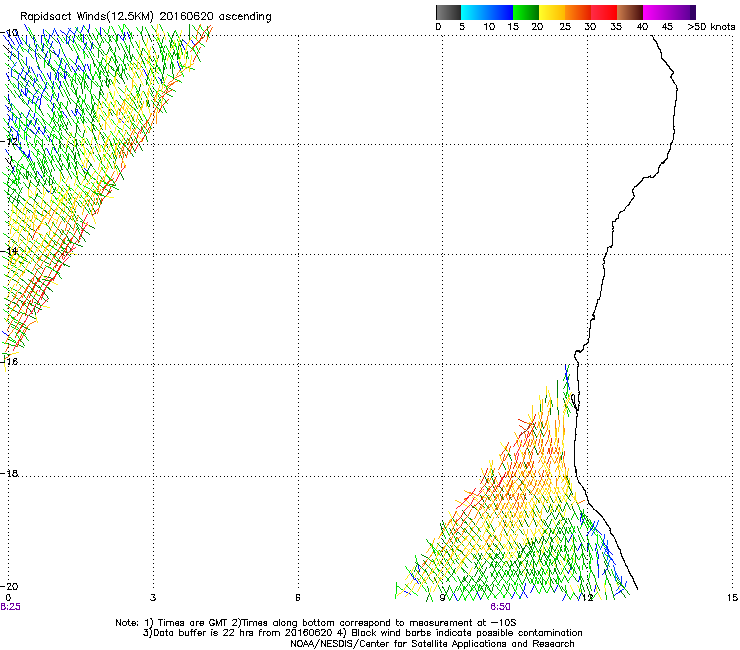Viewport: 740px width, 650px height.
Task: Click the '6' longitude axis label
Action: [x=298, y=598]
